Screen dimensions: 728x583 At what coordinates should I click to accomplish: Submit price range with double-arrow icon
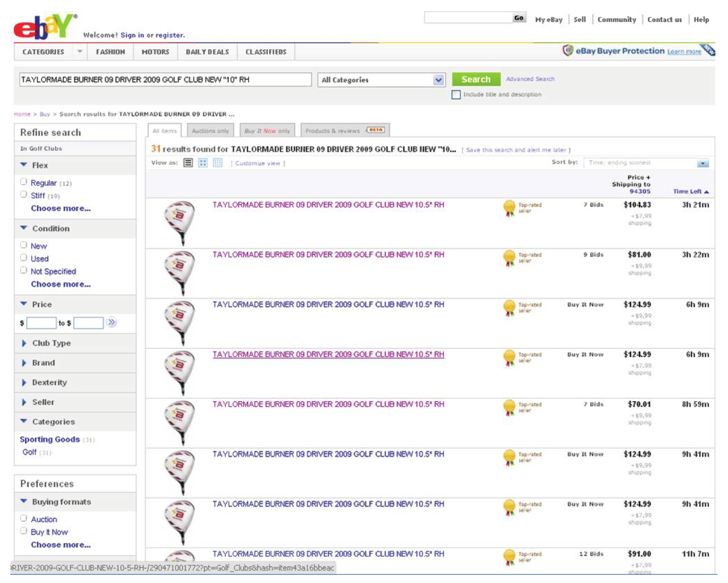pyautogui.click(x=111, y=322)
